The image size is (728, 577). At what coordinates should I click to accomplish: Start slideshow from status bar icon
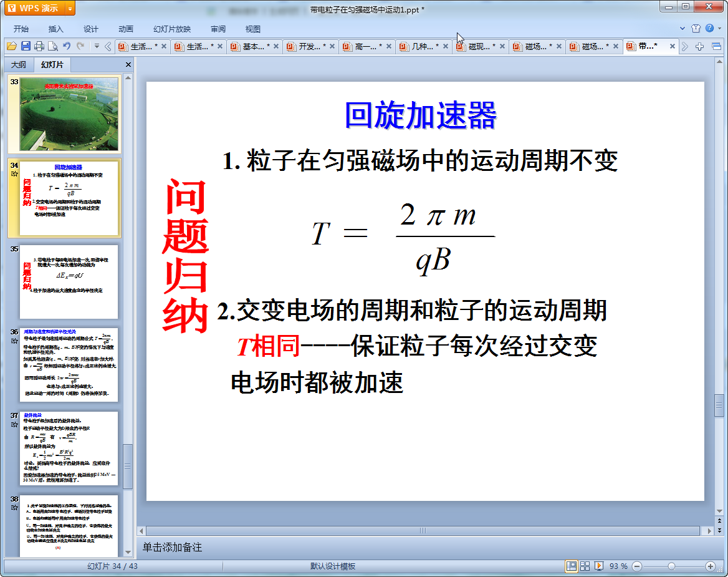(x=599, y=566)
